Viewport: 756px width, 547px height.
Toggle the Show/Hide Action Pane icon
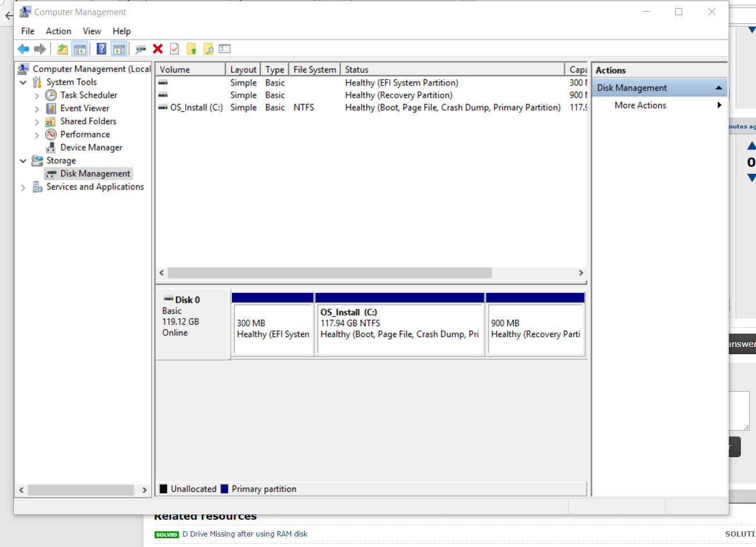point(119,49)
